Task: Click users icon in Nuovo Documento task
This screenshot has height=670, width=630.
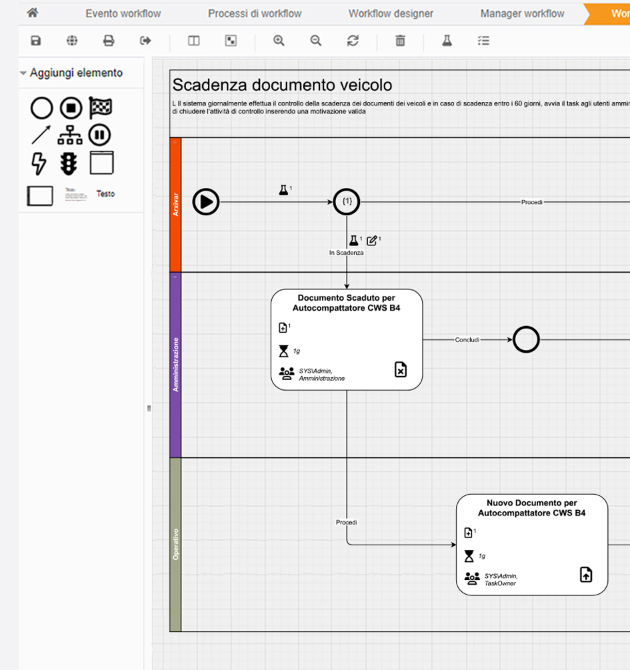Action: [x=472, y=579]
